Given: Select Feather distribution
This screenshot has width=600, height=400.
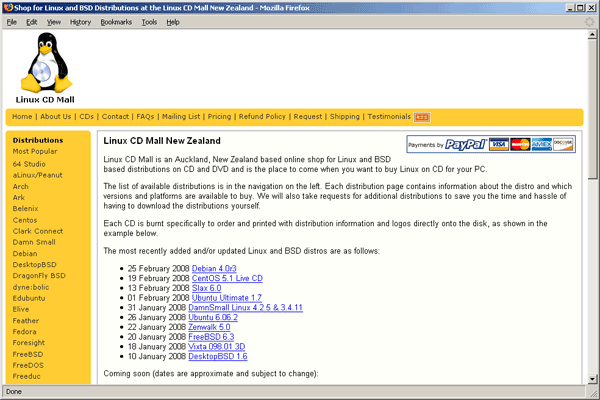Looking at the screenshot, I should [x=26, y=321].
